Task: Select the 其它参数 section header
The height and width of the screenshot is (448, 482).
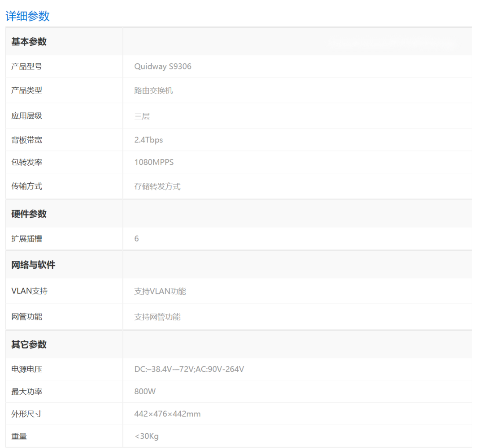Action: [29, 345]
